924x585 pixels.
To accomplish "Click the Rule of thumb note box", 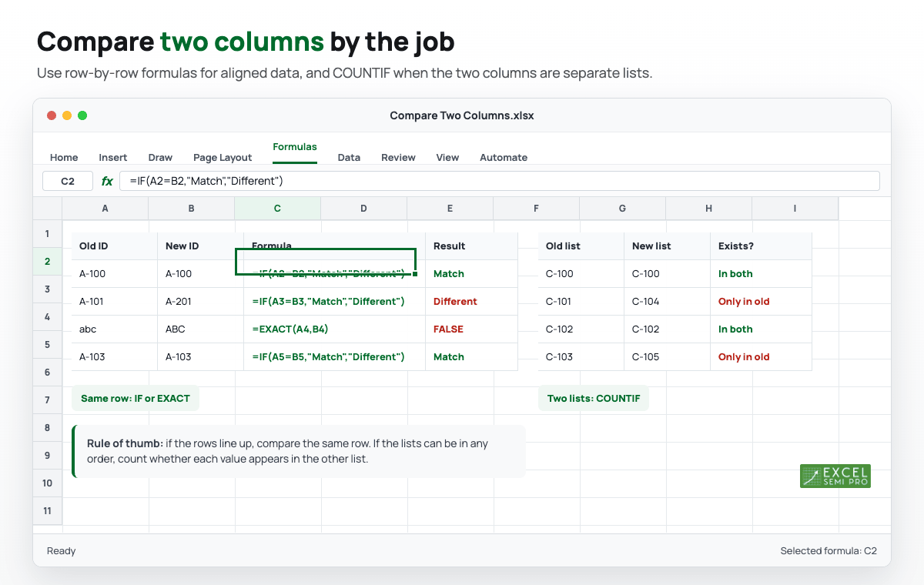I will [299, 451].
